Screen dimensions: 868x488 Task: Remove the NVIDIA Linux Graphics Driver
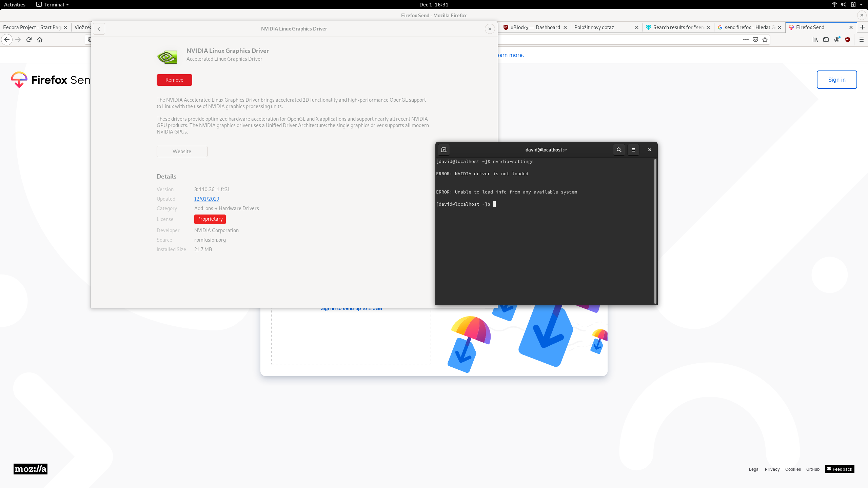[174, 80]
